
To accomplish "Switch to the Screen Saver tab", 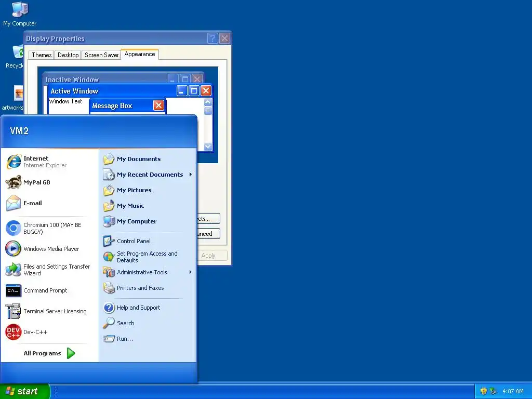I will (x=101, y=55).
